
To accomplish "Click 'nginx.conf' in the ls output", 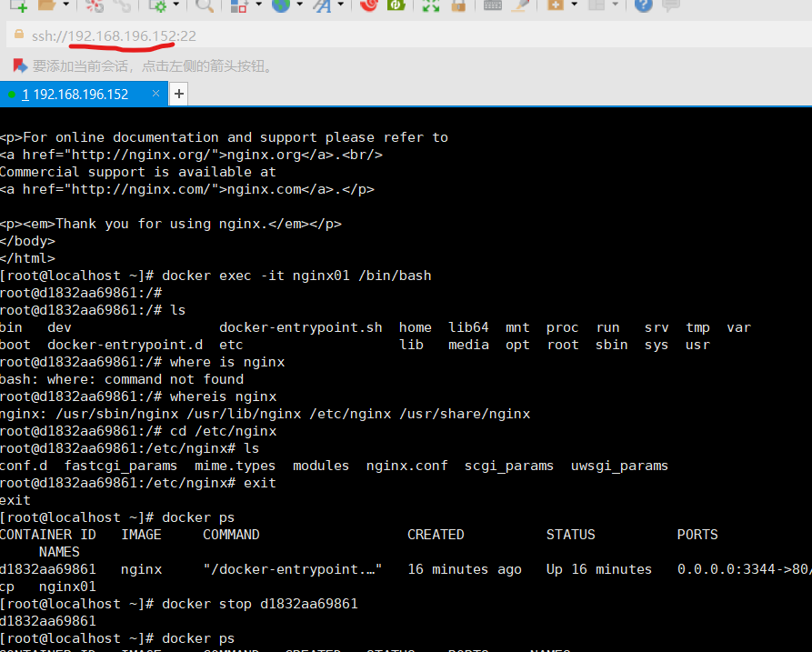I will (407, 466).
